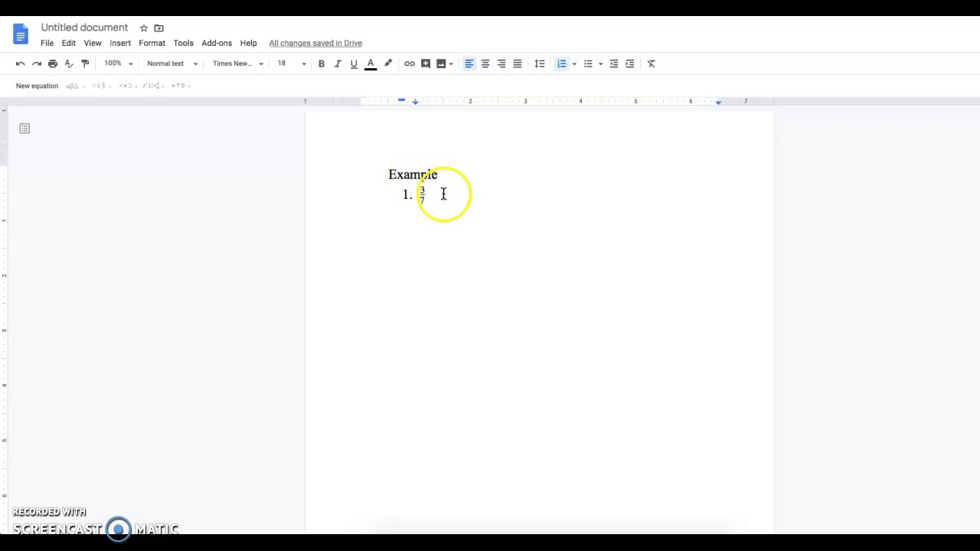Open the Add-ons menu
The image size is (980, 551).
(x=217, y=44)
